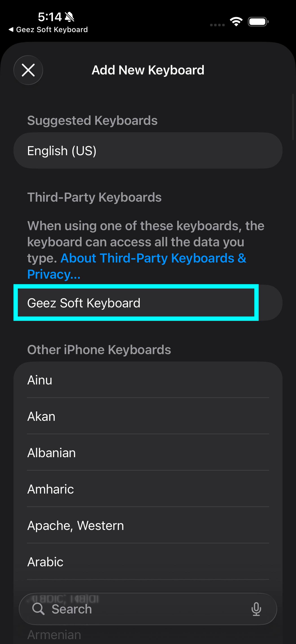Image resolution: width=296 pixels, height=644 pixels.
Task: Tap the battery status icon
Action: (x=258, y=22)
